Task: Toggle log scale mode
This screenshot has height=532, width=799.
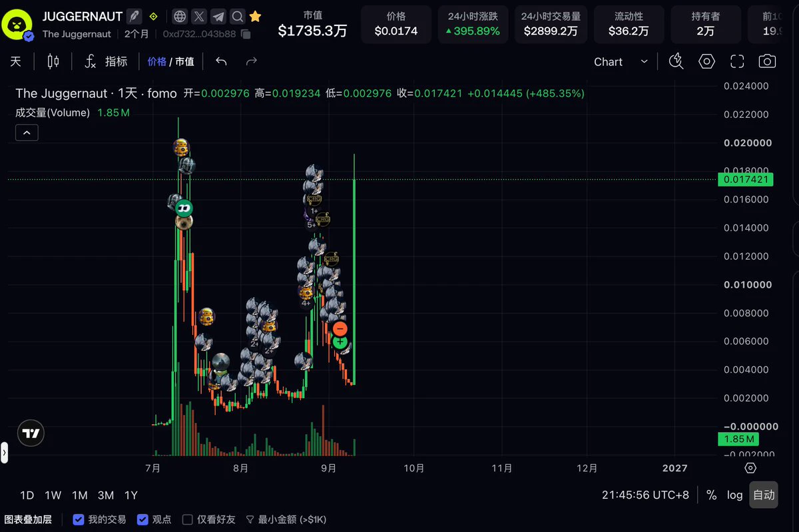Action: (x=734, y=495)
